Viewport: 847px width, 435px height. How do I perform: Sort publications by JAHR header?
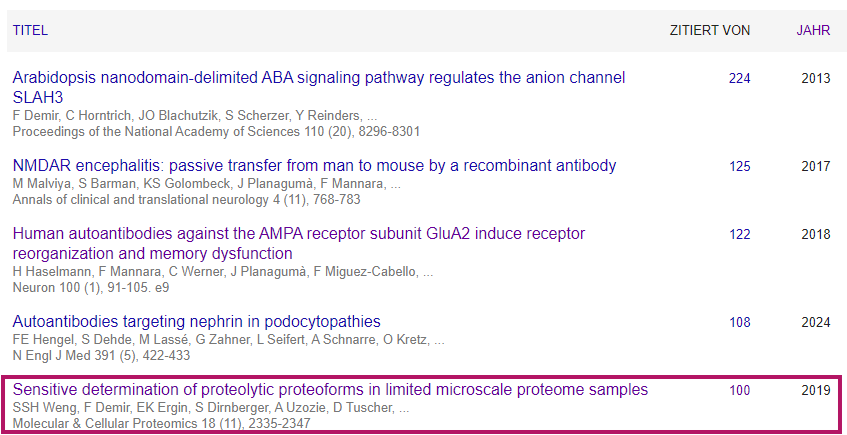pos(813,30)
